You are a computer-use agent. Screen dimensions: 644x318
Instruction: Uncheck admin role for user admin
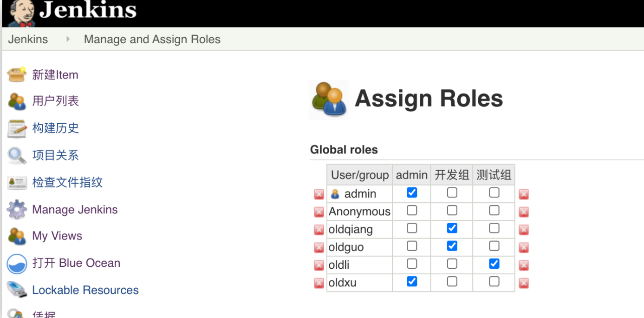(412, 192)
